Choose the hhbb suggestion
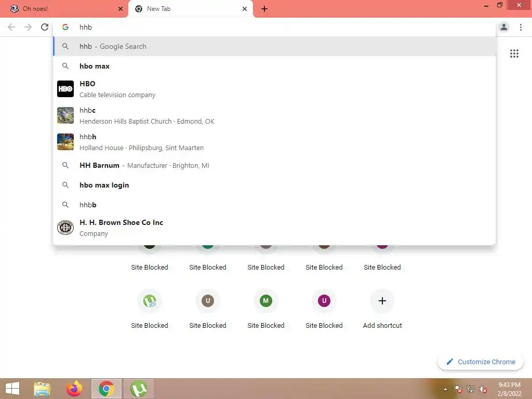Image resolution: width=532 pixels, height=399 pixels. click(274, 205)
